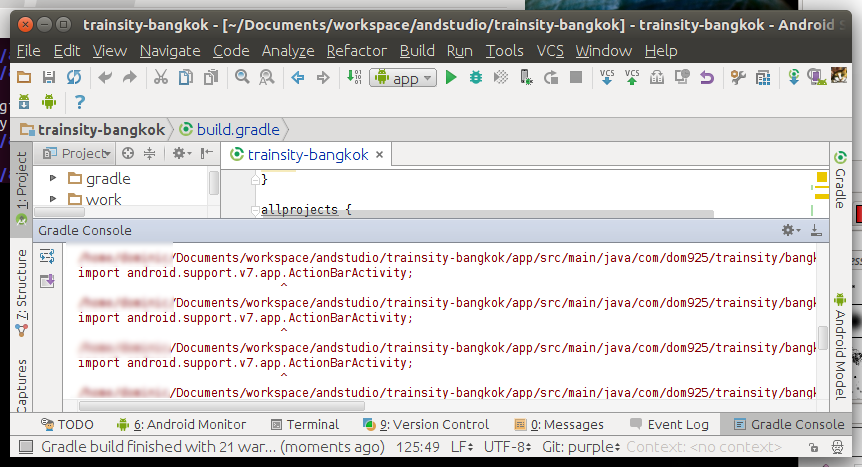Click the Open folder toolbar icon

24,77
